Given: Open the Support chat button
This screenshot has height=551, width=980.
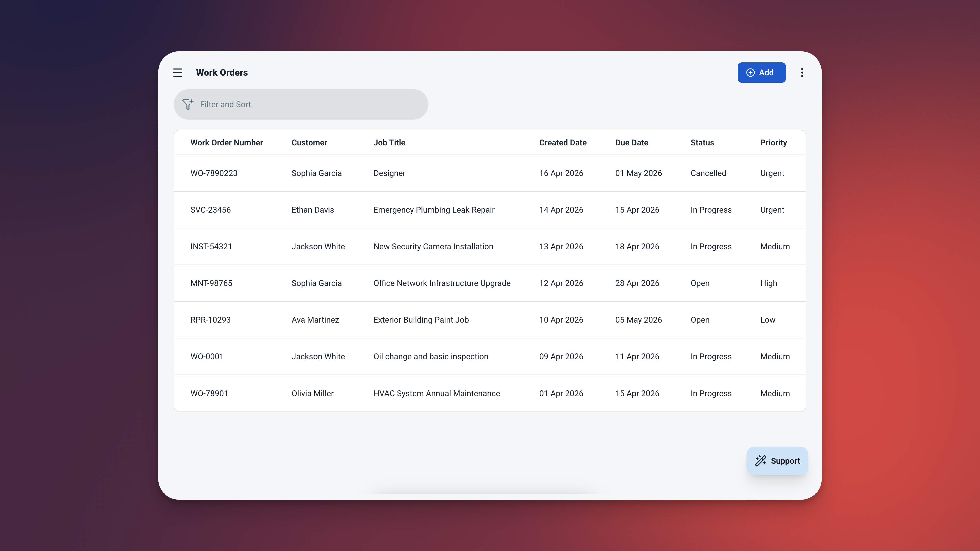Looking at the screenshot, I should pos(777,461).
